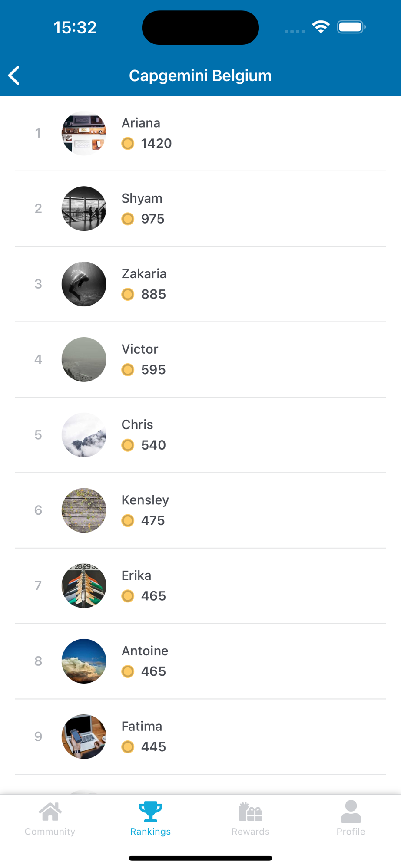Tap the Wi-Fi status icon

321,27
